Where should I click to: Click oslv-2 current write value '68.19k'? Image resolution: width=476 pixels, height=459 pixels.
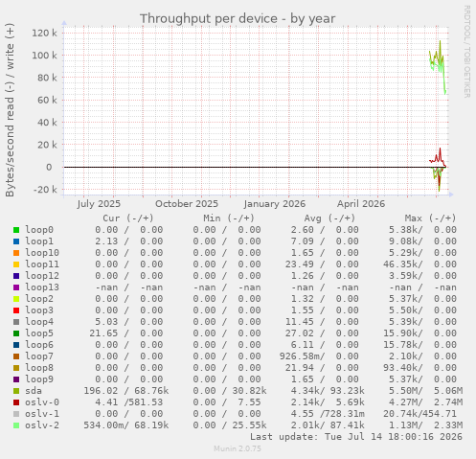pos(151,425)
